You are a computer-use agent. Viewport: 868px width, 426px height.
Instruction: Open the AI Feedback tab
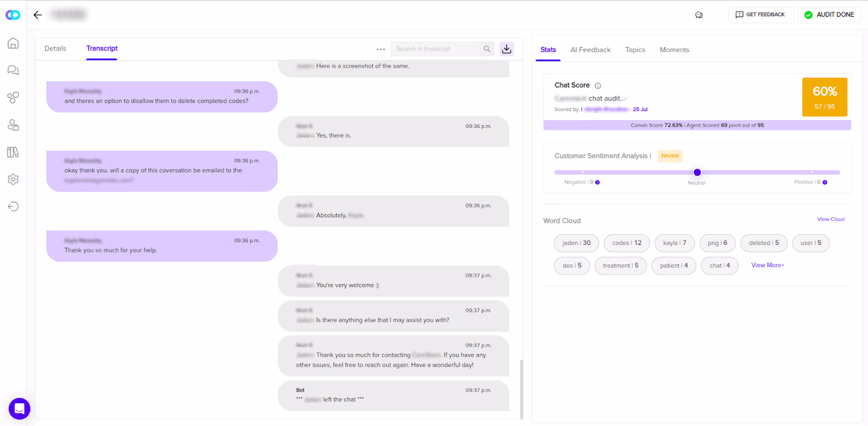click(x=590, y=50)
